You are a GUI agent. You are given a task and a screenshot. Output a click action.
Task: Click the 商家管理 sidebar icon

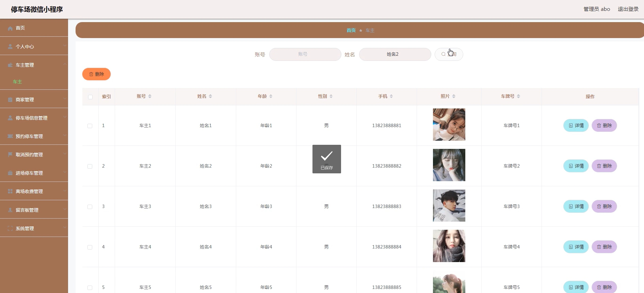[x=10, y=100]
